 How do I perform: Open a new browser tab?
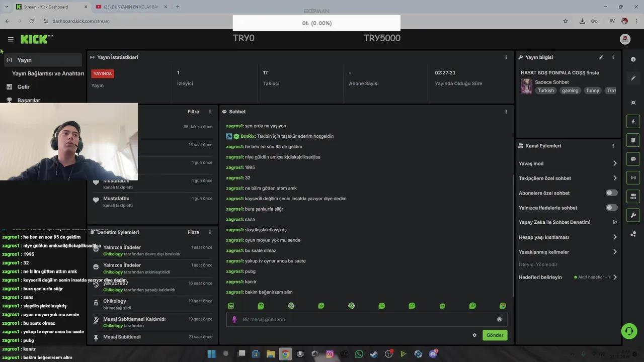(x=178, y=7)
